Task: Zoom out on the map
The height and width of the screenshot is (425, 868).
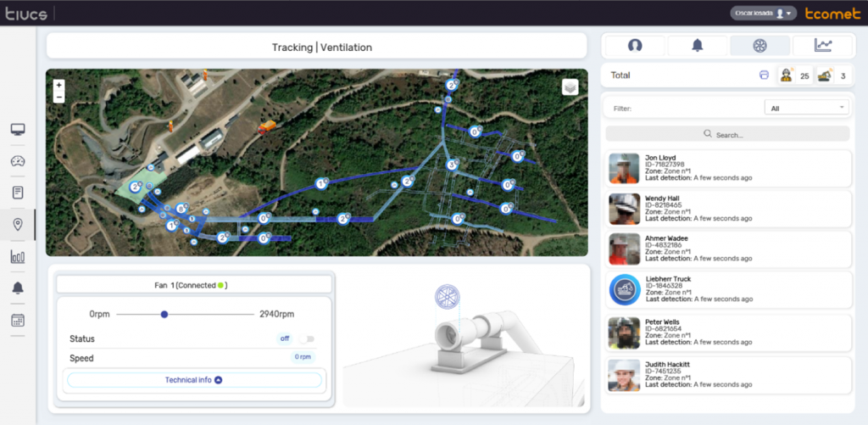Action: pos(58,98)
